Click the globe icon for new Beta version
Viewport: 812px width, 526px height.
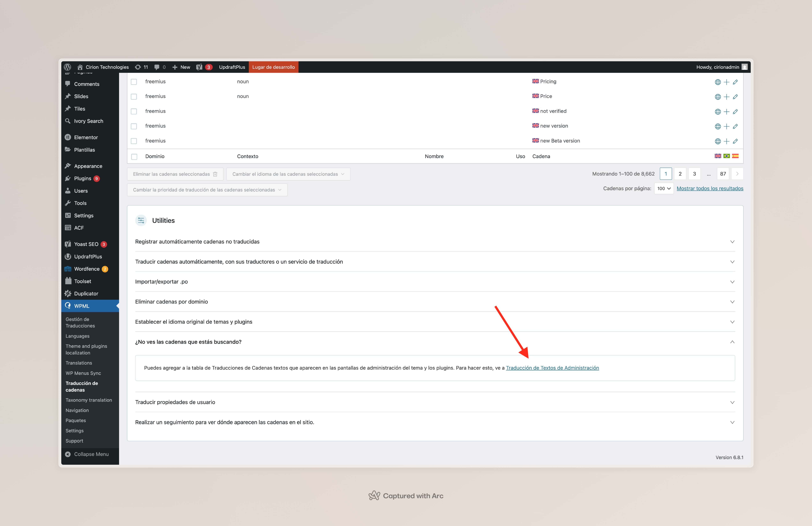(x=718, y=141)
